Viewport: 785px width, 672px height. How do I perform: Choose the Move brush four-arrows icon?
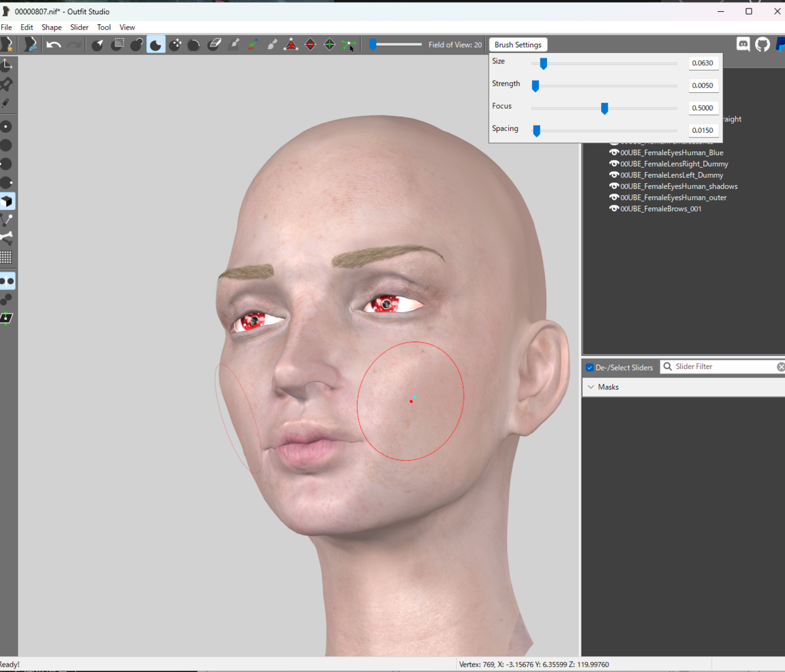(175, 44)
